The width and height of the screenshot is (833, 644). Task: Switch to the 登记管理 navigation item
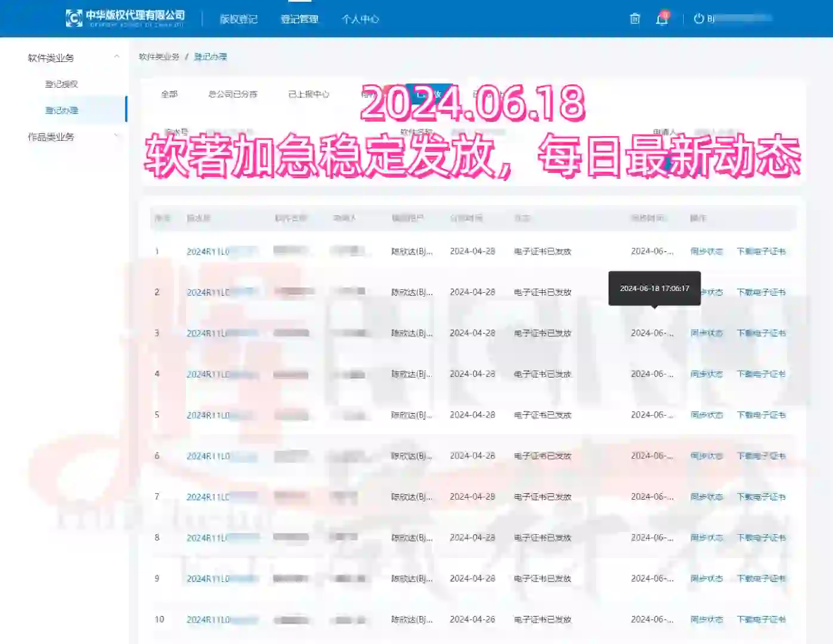(x=301, y=19)
